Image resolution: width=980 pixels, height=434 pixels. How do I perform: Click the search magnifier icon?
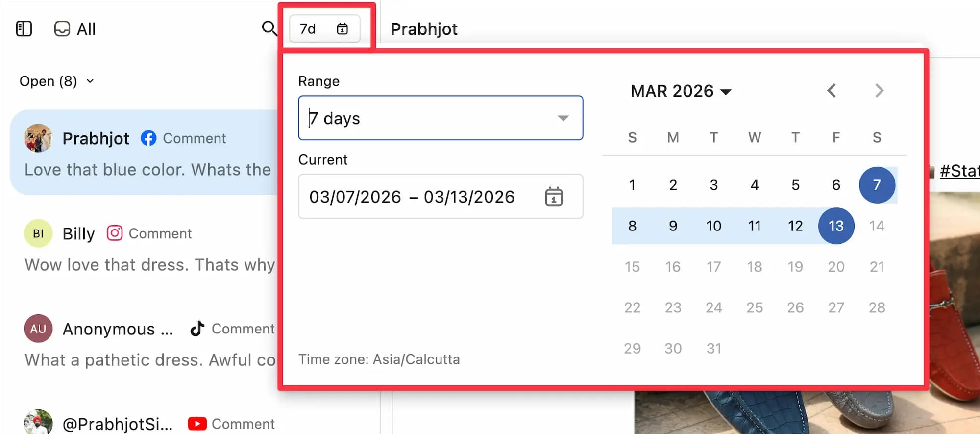click(x=269, y=28)
